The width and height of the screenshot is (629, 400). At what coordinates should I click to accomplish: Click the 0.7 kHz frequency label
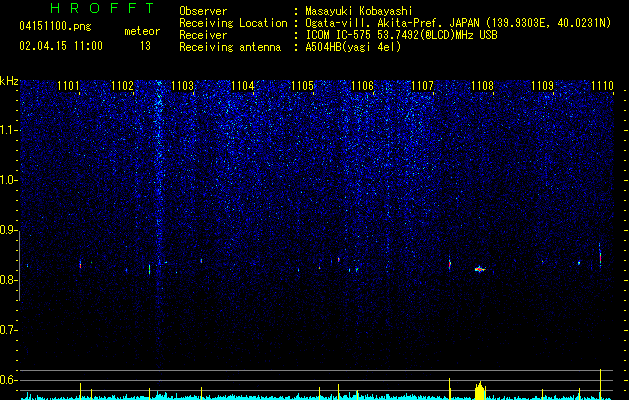click(9, 330)
